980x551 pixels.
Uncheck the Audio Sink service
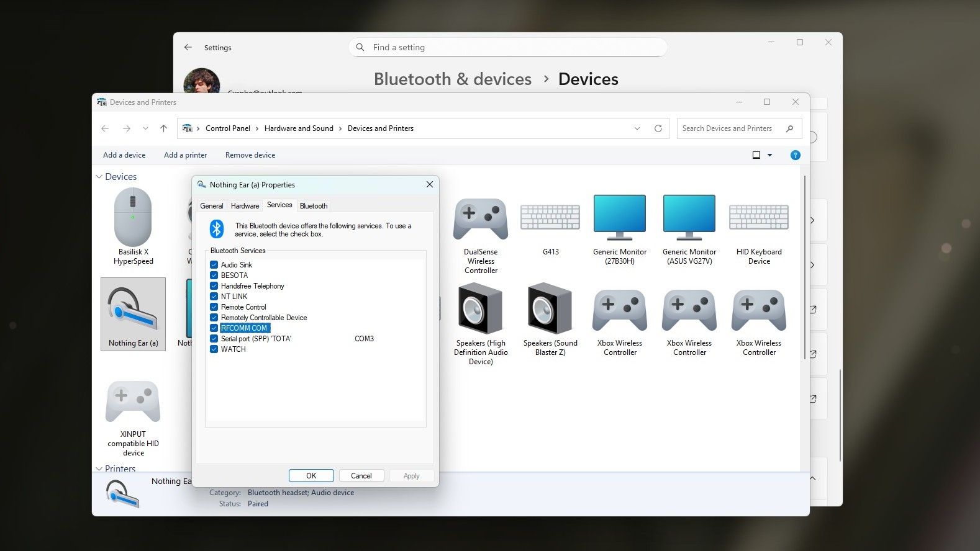click(214, 264)
